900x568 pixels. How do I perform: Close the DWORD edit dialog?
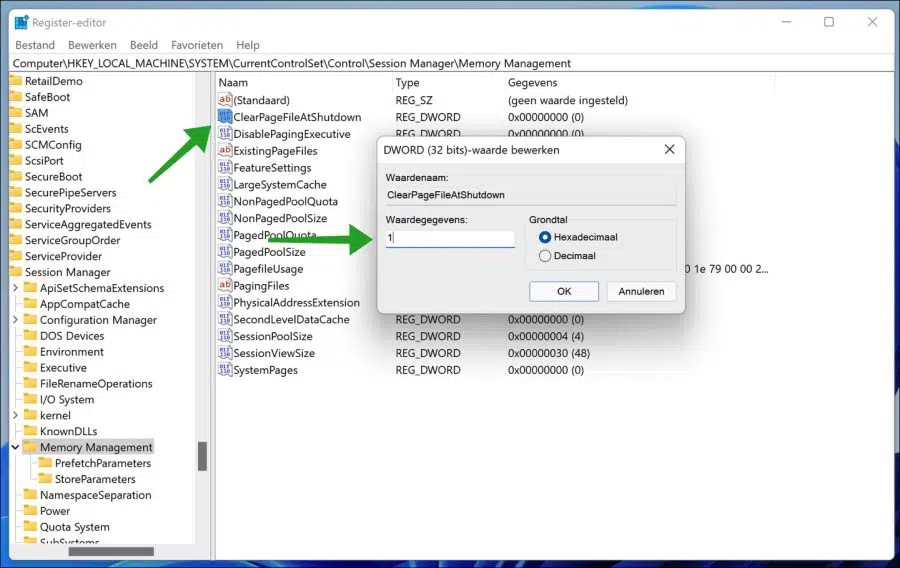click(x=669, y=149)
